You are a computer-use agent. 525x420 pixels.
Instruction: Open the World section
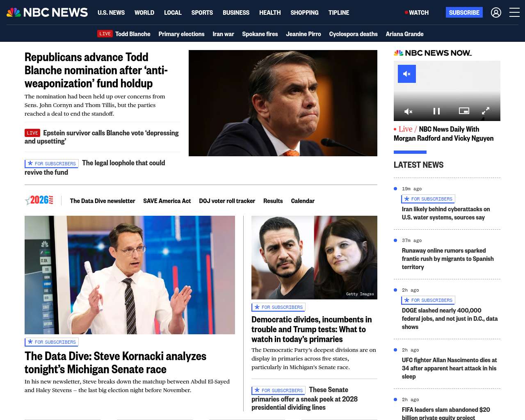pyautogui.click(x=144, y=13)
